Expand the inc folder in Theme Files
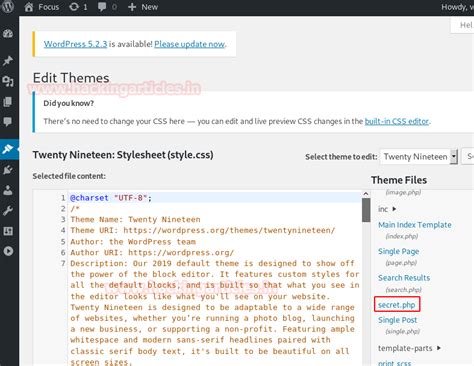Viewport: 474px width, 366px height. (387, 209)
